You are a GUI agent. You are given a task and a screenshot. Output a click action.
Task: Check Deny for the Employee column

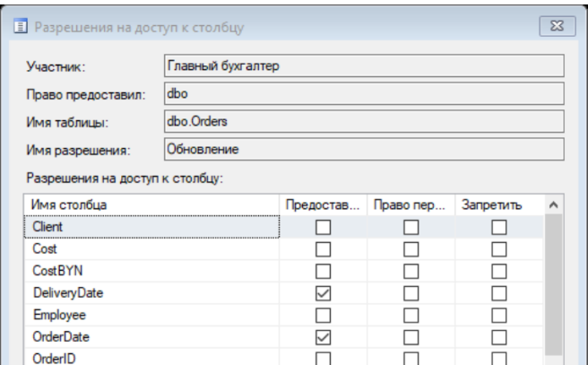pos(498,316)
